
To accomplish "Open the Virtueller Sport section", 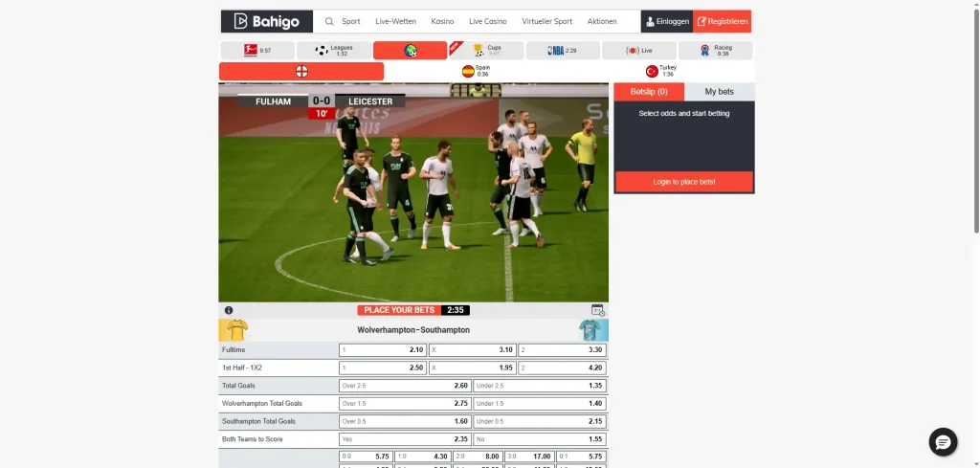I will (546, 21).
